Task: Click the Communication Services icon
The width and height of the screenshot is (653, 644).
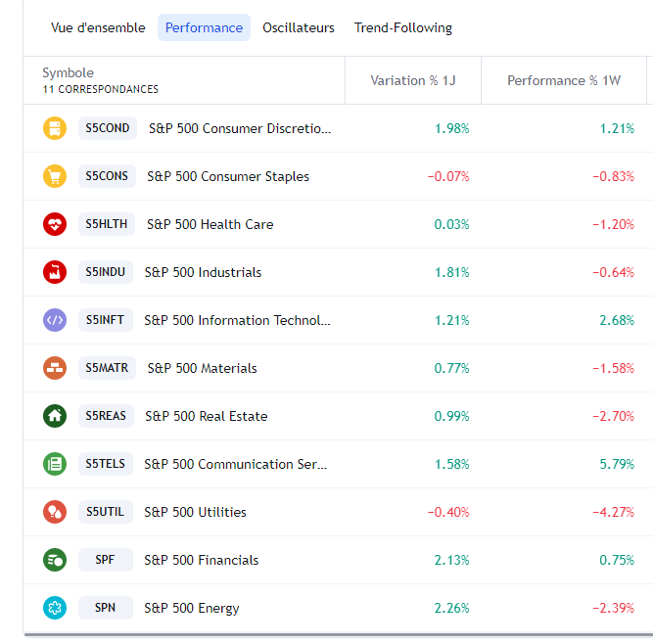Action: tap(55, 464)
